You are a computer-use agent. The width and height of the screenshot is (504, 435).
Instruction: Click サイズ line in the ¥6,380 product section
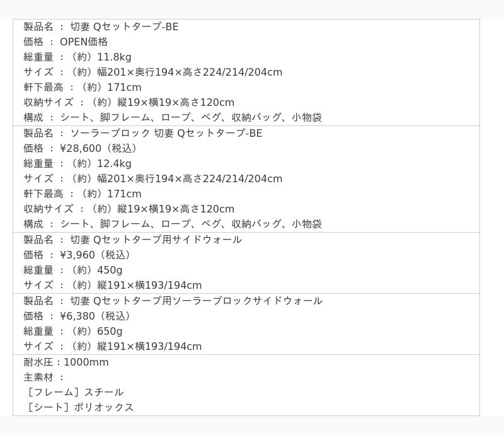click(113, 346)
